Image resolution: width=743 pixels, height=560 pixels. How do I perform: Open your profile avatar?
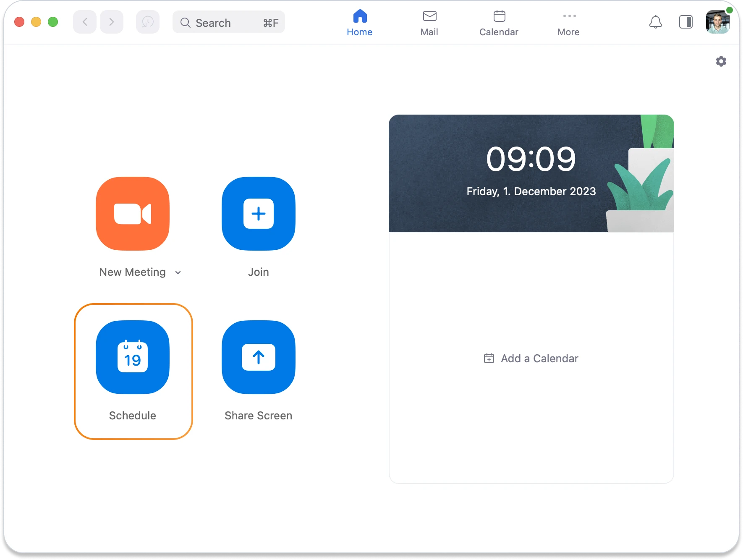[x=717, y=22]
